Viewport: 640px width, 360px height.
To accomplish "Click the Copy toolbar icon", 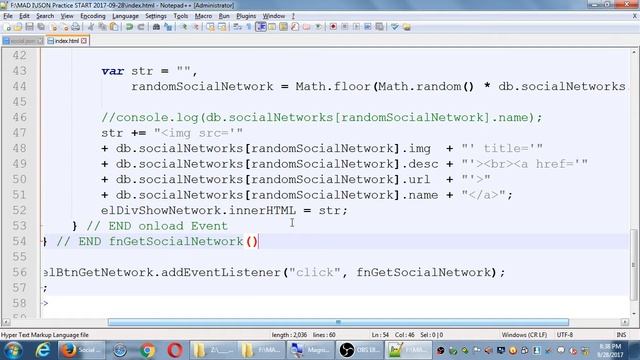I will 102,27.
